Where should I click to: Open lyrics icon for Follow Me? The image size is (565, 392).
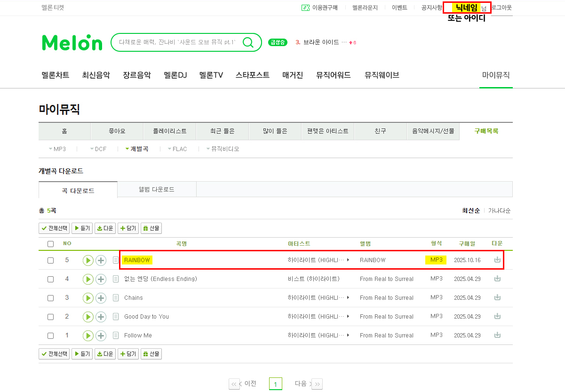coord(116,336)
